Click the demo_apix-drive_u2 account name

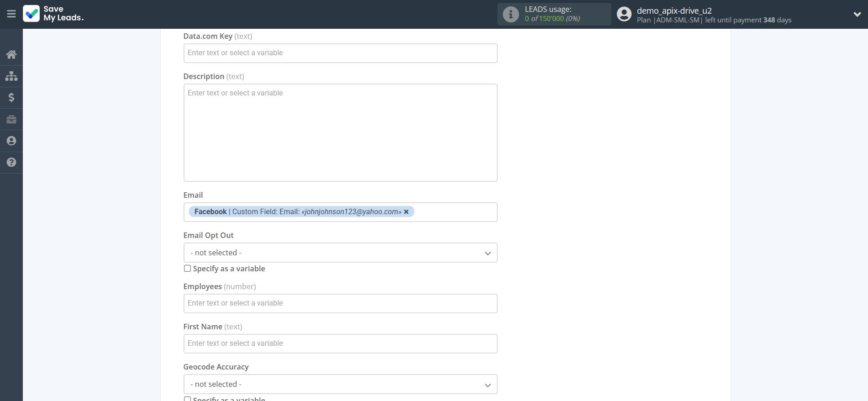click(x=674, y=11)
